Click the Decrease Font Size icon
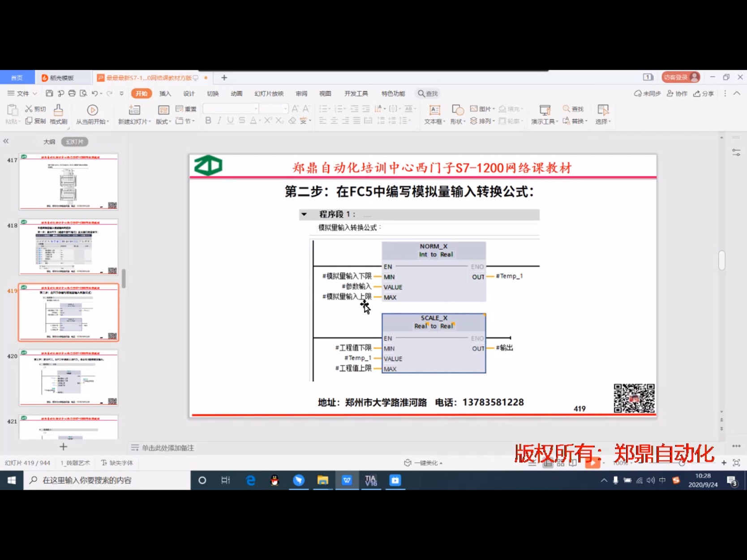 click(x=306, y=109)
